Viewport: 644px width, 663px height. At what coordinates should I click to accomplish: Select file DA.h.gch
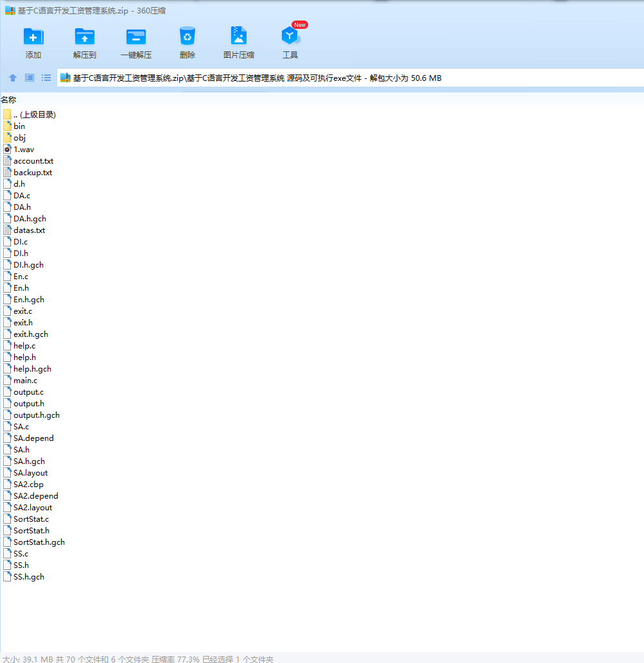coord(24,219)
